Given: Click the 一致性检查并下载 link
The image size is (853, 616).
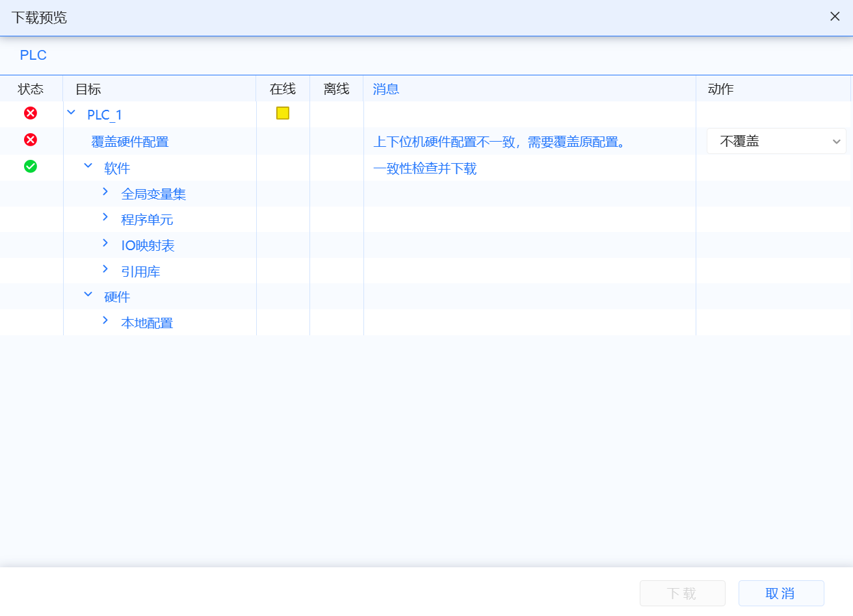Looking at the screenshot, I should (x=426, y=168).
